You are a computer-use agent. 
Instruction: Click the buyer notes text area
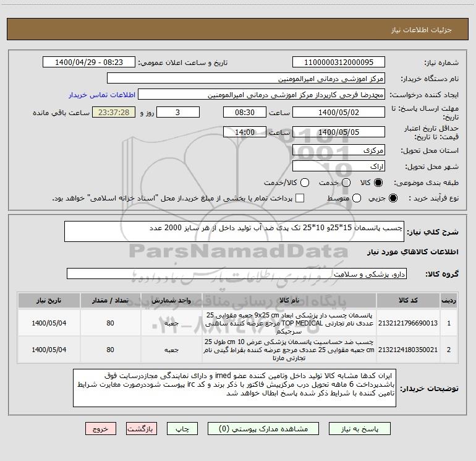click(x=234, y=388)
